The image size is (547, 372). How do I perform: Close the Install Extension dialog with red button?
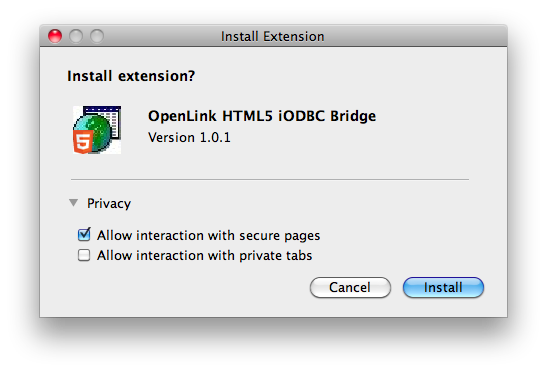[55, 36]
